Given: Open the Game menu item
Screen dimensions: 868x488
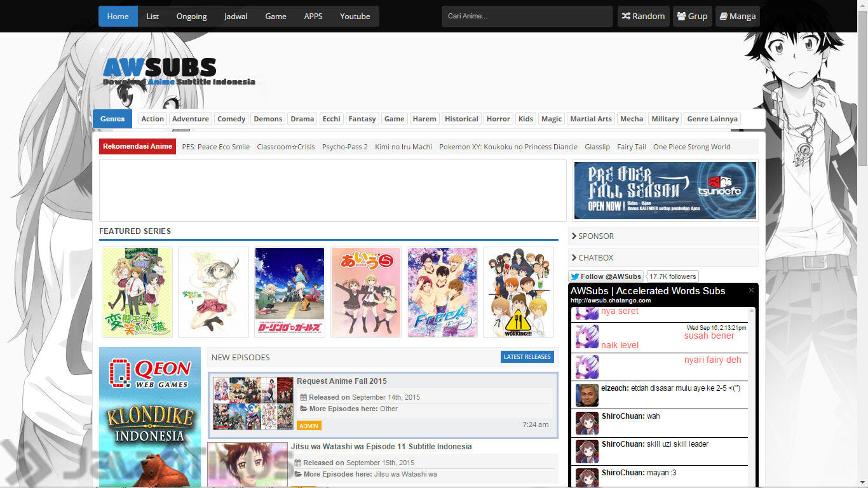Looking at the screenshot, I should click(x=276, y=16).
